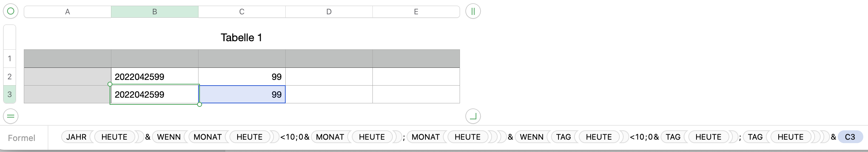Click the upper-left selection handle of cell B3
The image size is (868, 152).
point(110,84)
